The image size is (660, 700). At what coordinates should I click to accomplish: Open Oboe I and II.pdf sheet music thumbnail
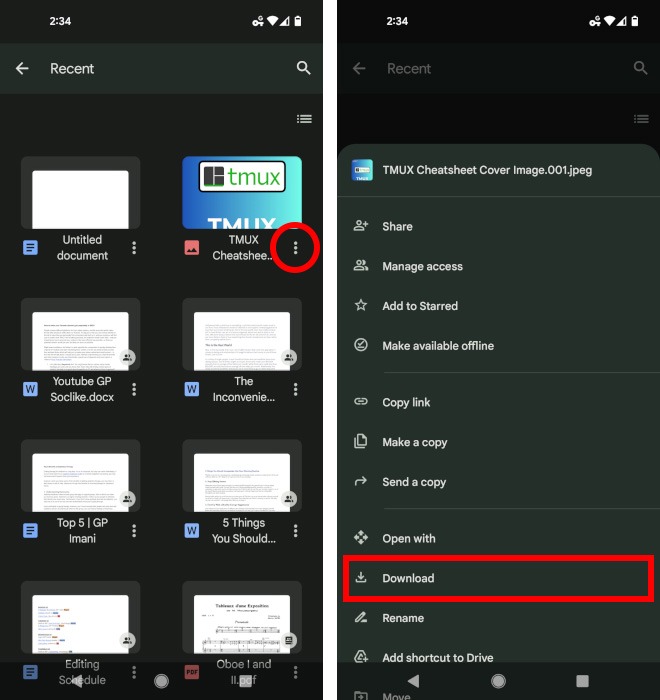(x=242, y=617)
